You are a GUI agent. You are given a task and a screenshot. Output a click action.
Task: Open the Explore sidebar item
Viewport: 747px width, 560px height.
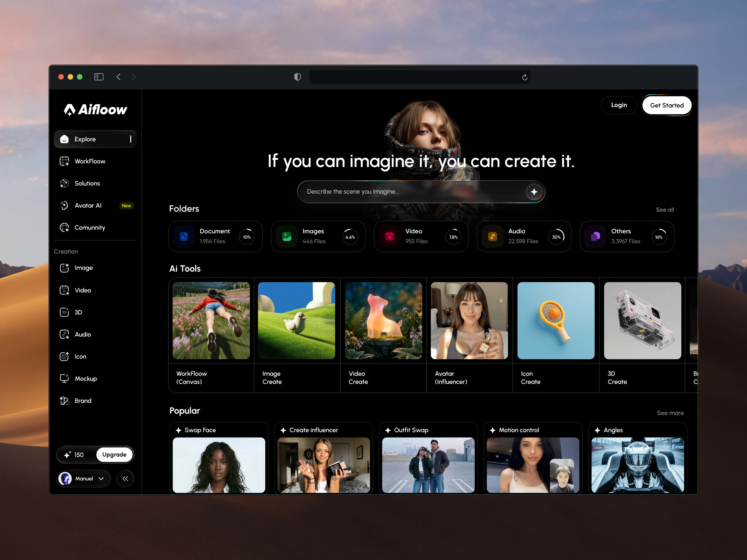[95, 139]
